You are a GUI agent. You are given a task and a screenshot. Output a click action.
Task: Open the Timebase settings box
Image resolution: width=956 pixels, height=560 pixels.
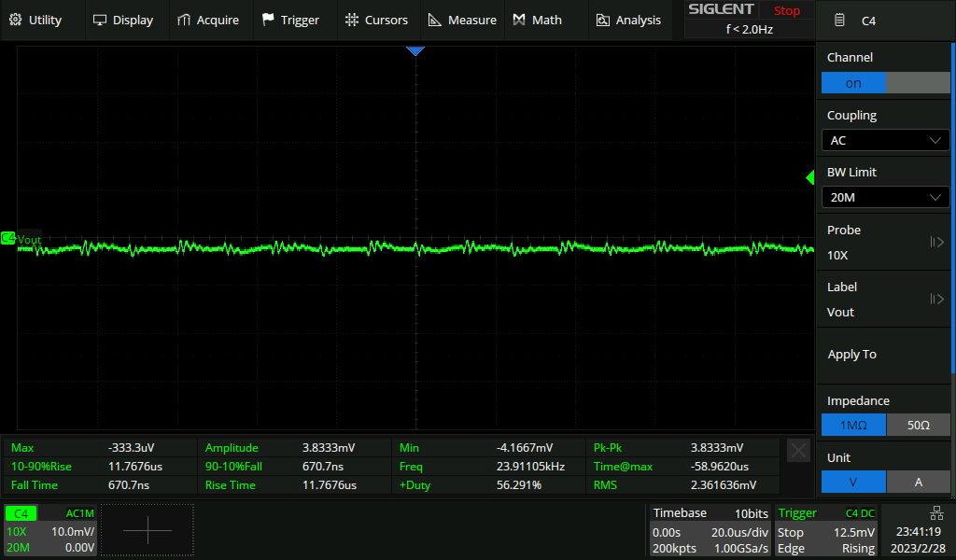(710, 531)
